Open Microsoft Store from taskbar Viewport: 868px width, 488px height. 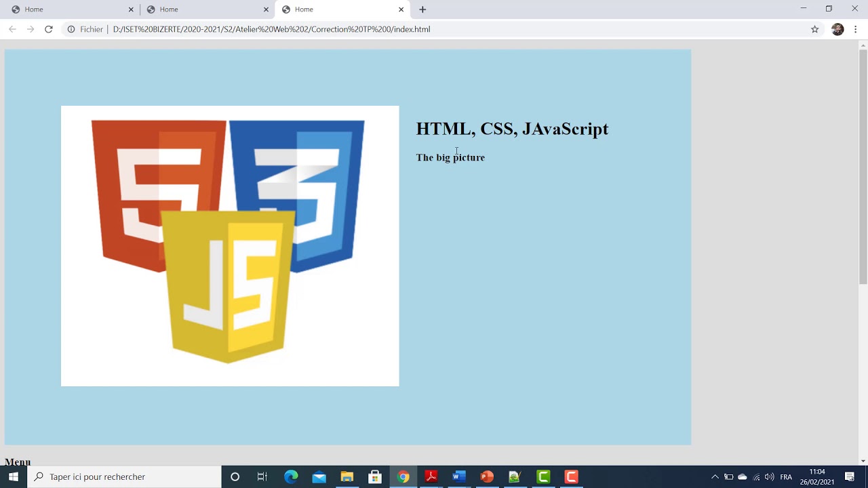(375, 476)
